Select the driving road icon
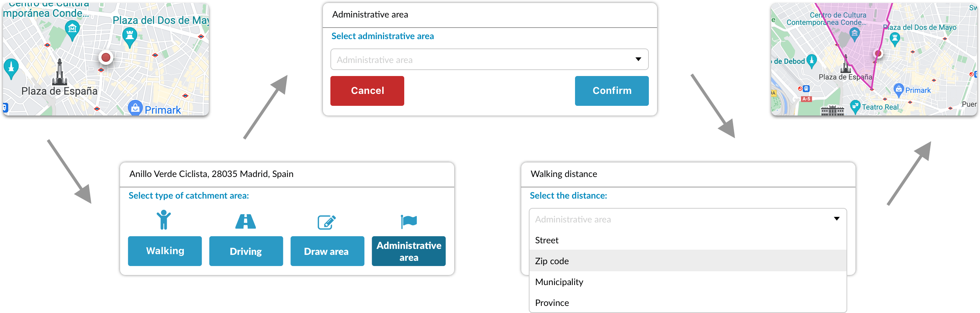980x313 pixels. pyautogui.click(x=246, y=221)
